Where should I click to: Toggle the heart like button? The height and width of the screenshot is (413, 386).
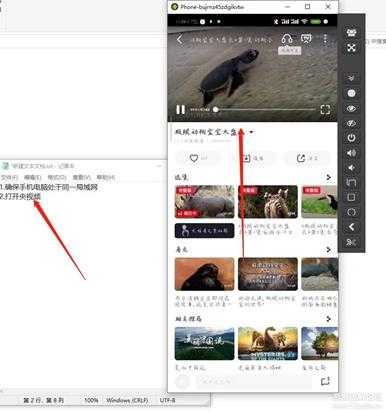pyautogui.click(x=194, y=158)
